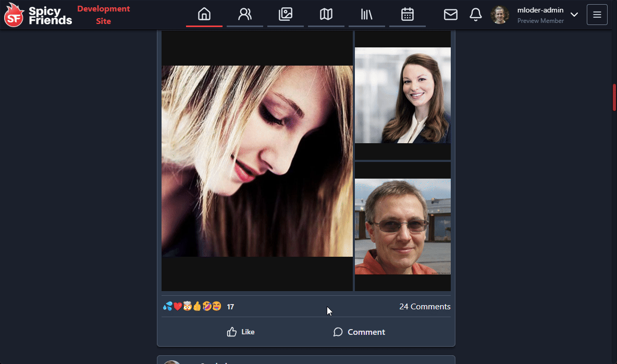
Task: View the 24 Comments link
Action: pyautogui.click(x=425, y=307)
